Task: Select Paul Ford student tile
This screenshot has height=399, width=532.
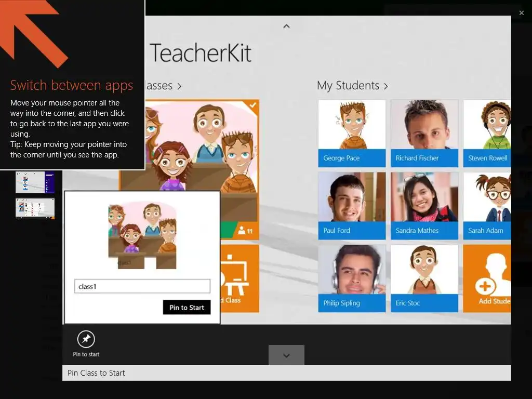Action: (352, 206)
